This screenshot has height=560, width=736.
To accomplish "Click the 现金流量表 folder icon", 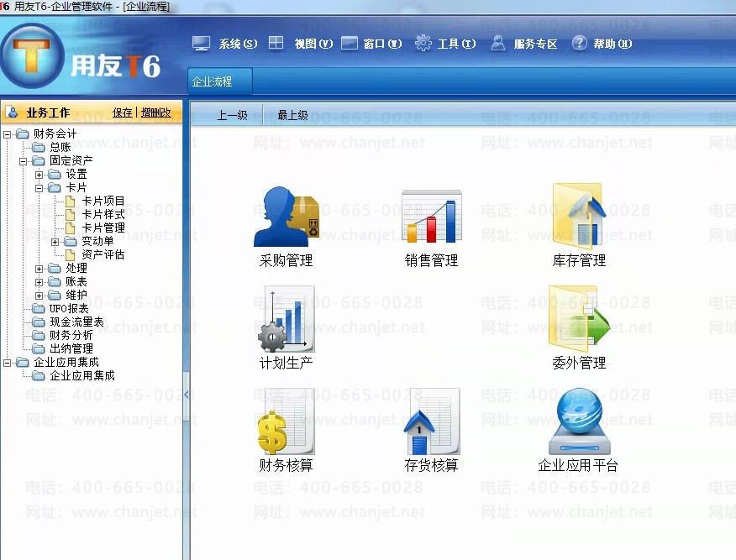I will tap(39, 322).
